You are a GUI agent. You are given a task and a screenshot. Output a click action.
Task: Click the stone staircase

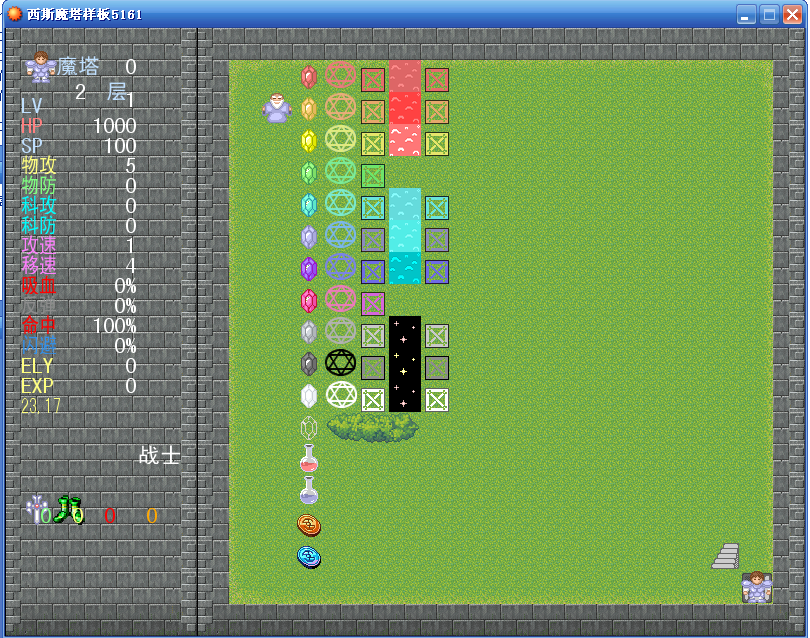pos(726,556)
